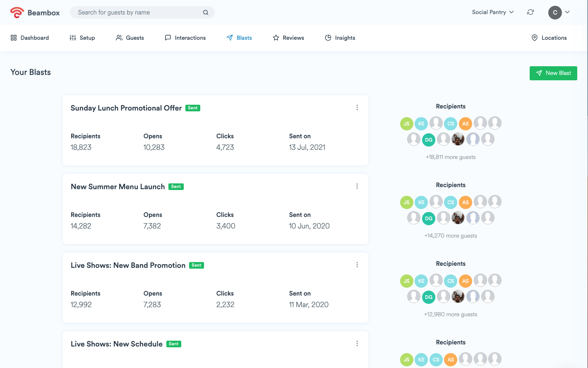Open three-dot menu for New Band Promotion

click(357, 265)
